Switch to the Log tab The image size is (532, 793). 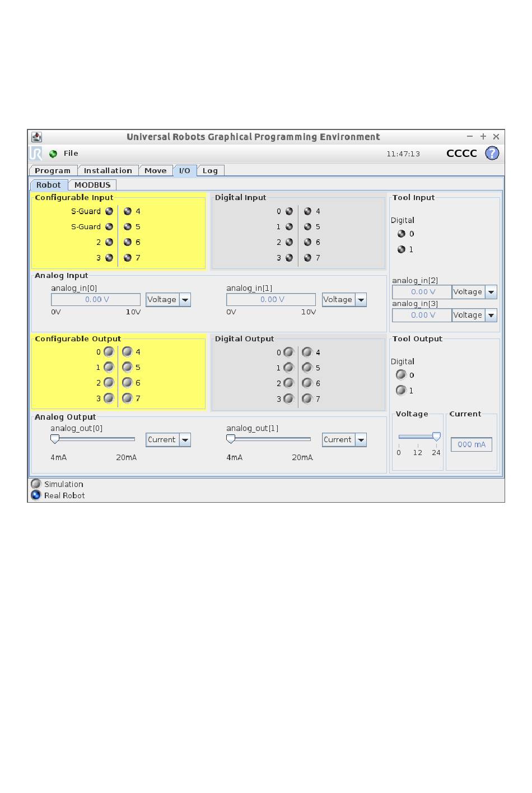pyautogui.click(x=210, y=170)
